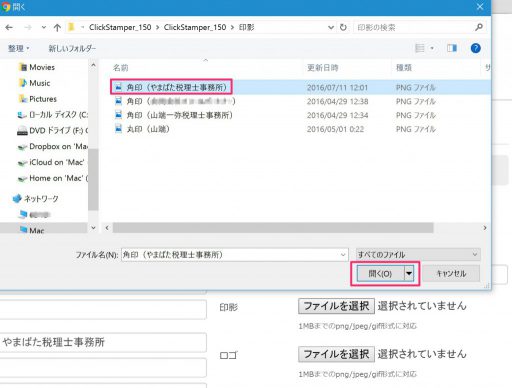Open the dropdown arrow beside 開く
The image size is (512, 388).
pos(409,274)
